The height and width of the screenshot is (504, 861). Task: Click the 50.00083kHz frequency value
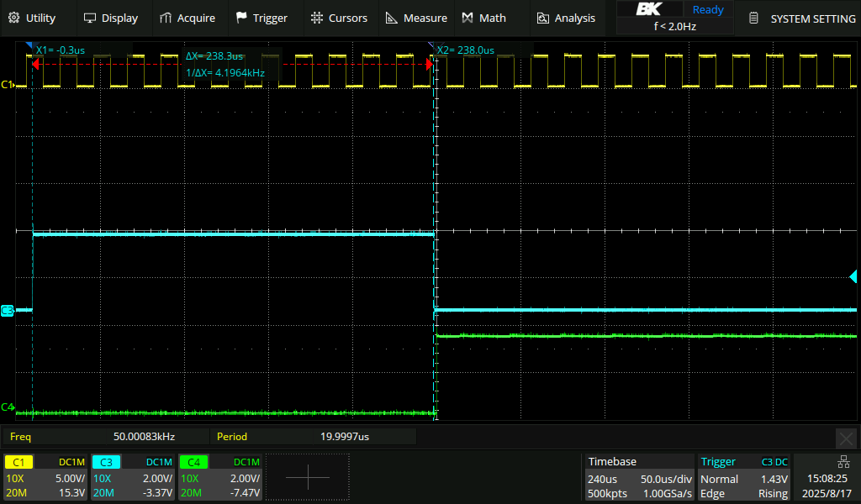[144, 437]
